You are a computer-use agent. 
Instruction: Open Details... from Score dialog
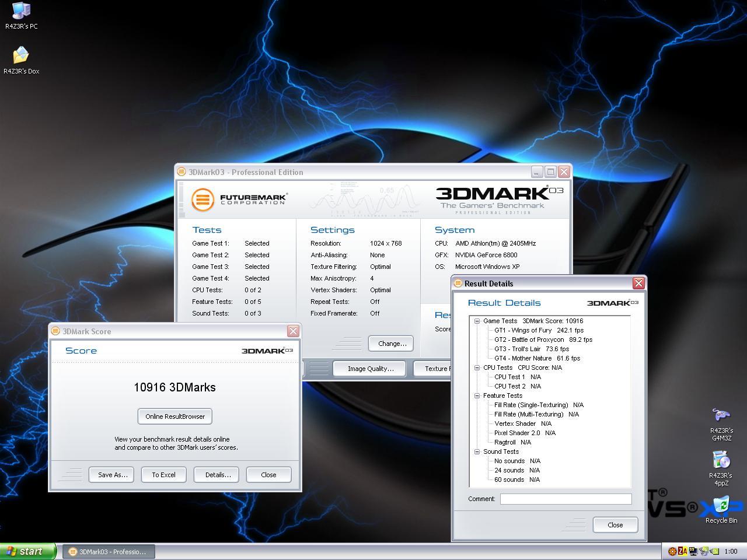click(x=217, y=475)
